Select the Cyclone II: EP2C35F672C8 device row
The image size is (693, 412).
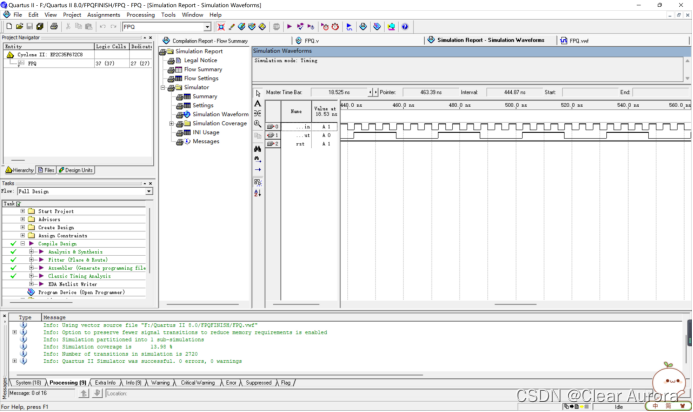(50, 55)
